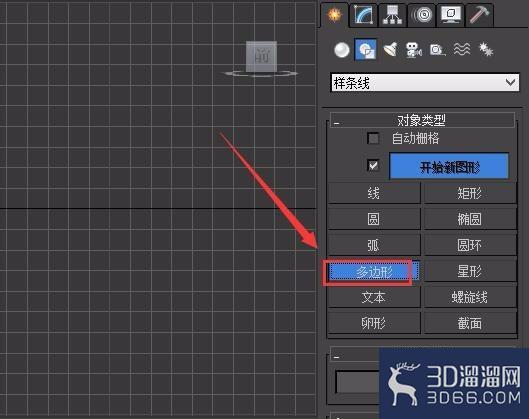The height and width of the screenshot is (419, 529).
Task: Switch to the Modify panel tab
Action: point(363,15)
